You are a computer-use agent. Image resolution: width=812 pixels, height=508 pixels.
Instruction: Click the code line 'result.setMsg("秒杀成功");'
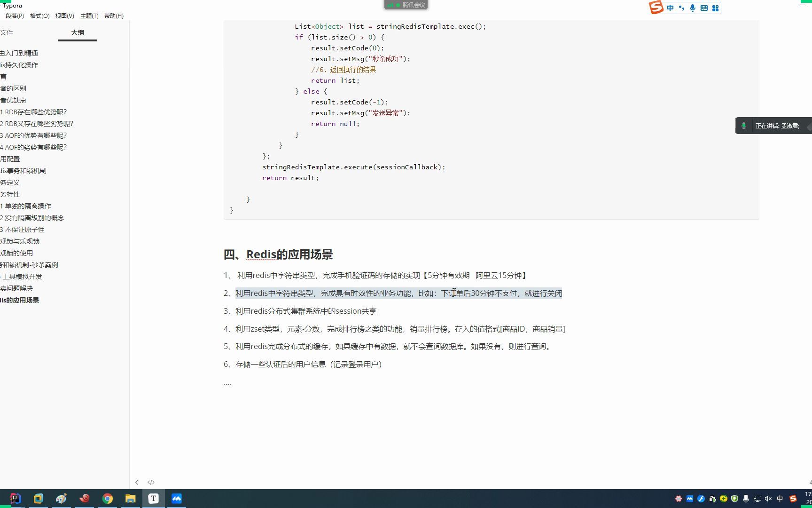(360, 59)
